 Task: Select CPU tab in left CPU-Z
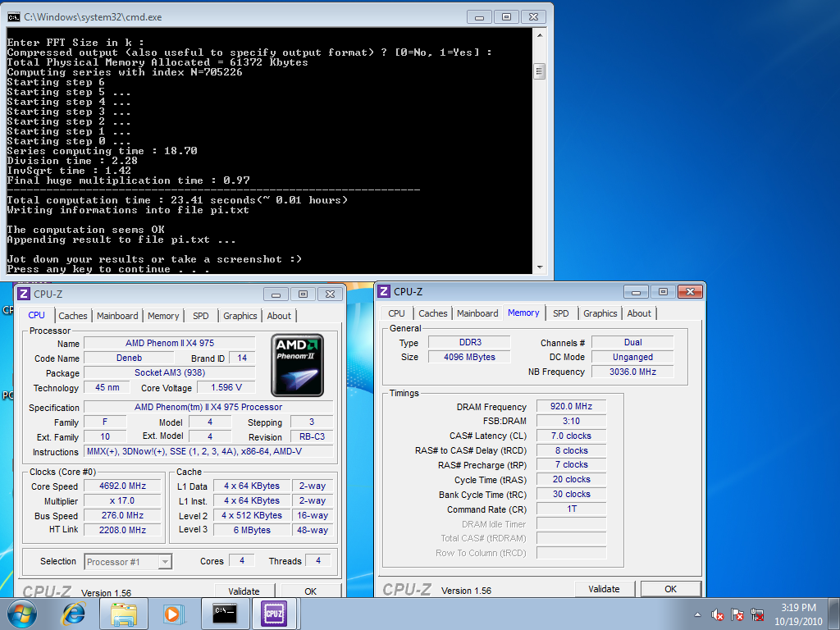[x=36, y=315]
